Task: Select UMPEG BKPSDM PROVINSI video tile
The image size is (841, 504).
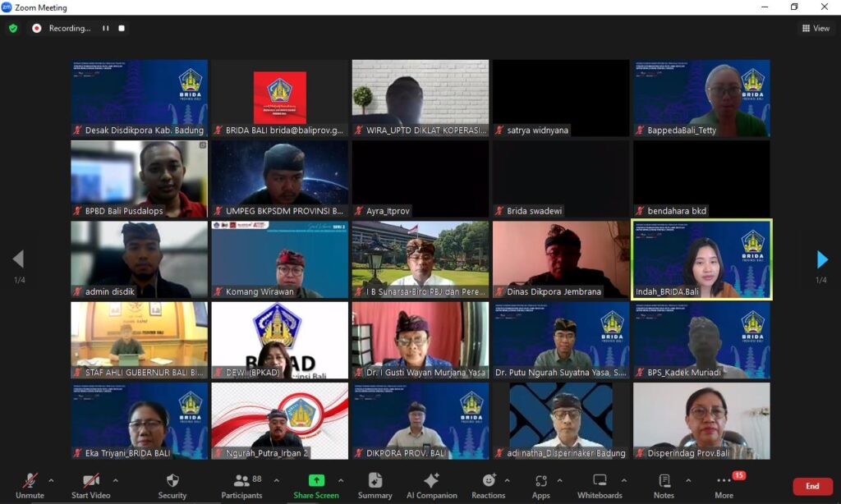Action: point(280,179)
